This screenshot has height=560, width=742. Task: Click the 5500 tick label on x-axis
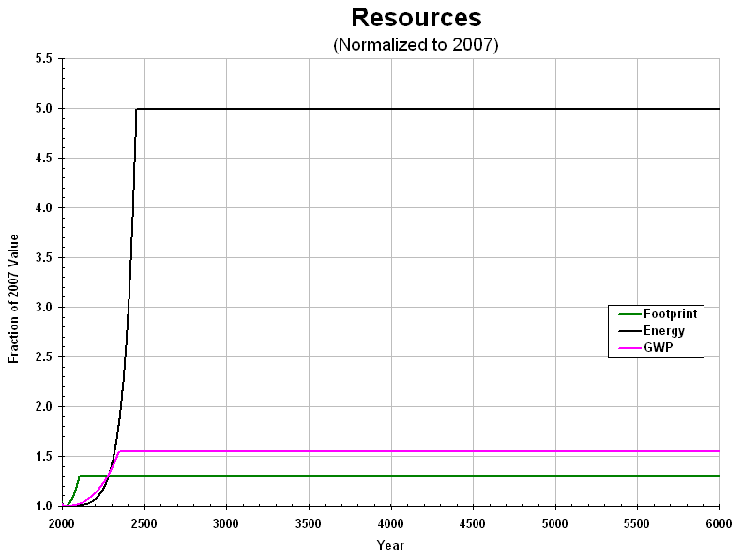point(637,523)
